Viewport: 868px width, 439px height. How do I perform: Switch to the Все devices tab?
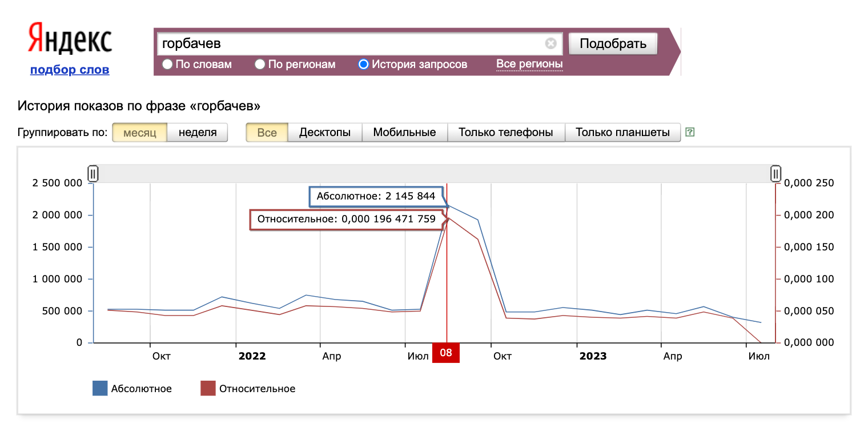pyautogui.click(x=267, y=133)
